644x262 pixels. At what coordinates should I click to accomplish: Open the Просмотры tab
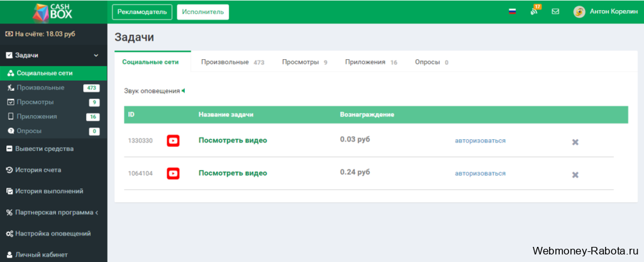[x=305, y=62]
